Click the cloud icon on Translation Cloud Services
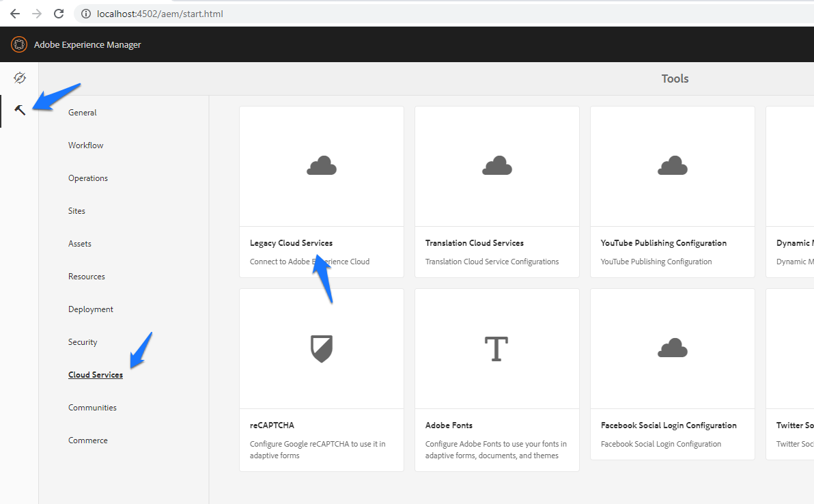The width and height of the screenshot is (814, 504). (x=496, y=166)
